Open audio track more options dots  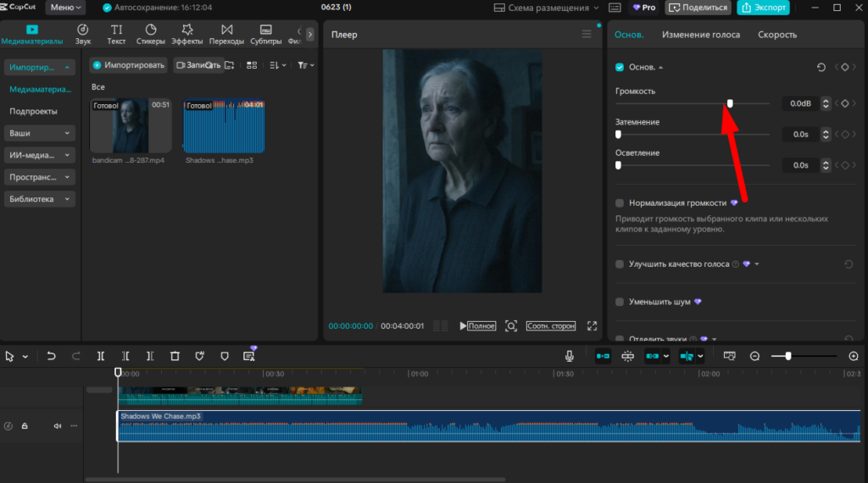point(74,426)
